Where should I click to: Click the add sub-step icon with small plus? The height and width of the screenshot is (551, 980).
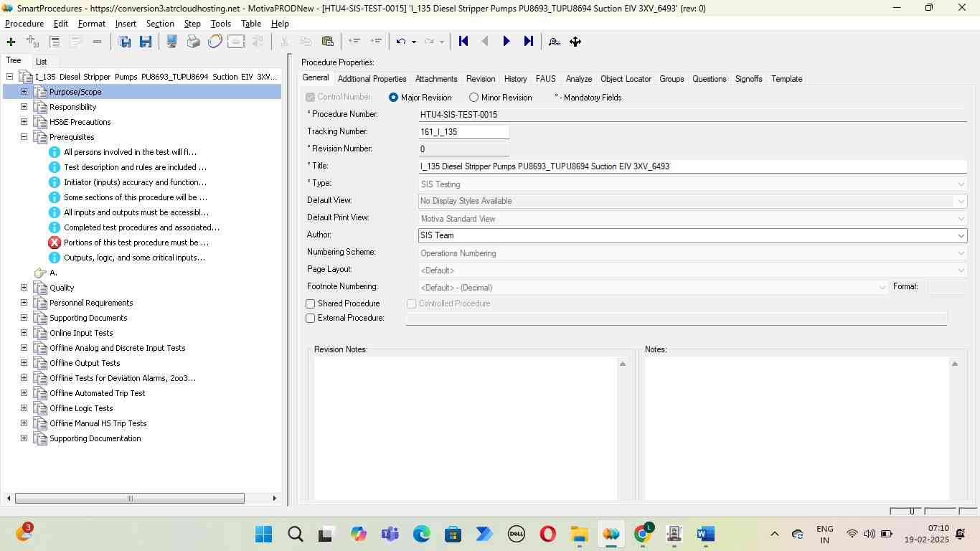click(x=32, y=42)
